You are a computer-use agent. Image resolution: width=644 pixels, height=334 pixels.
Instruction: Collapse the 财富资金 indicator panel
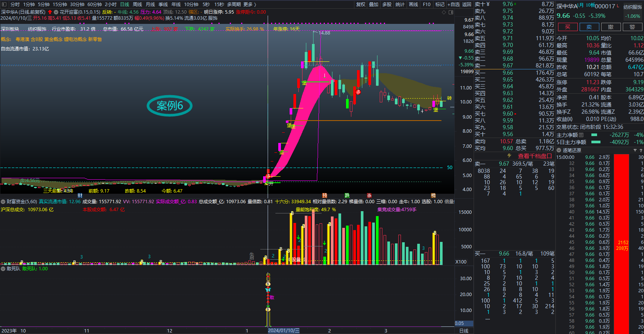(3, 202)
